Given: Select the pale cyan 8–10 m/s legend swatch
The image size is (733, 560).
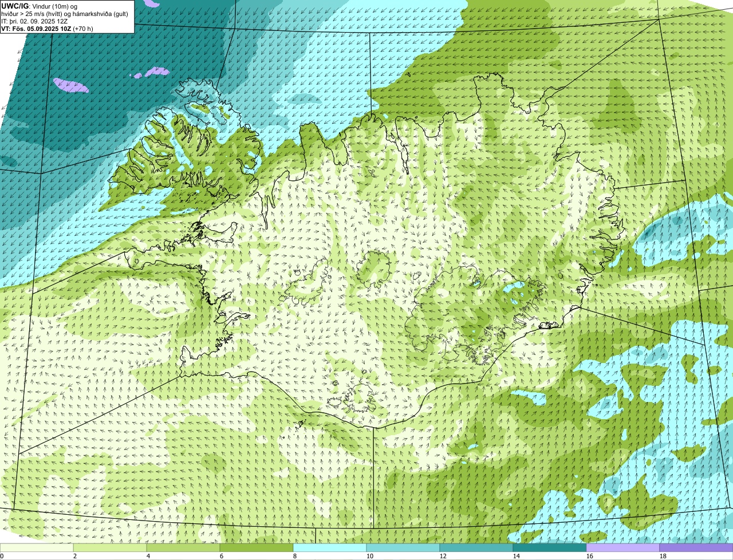Looking at the screenshot, I should point(330,547).
